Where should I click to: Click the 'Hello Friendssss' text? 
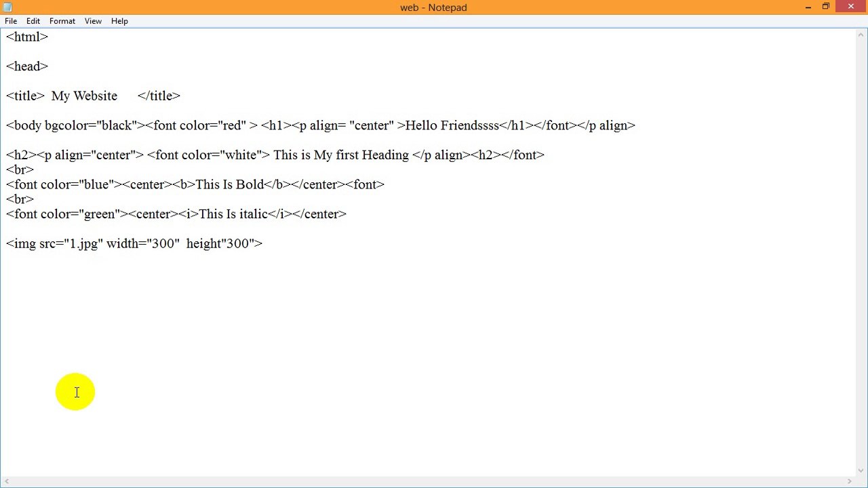452,125
